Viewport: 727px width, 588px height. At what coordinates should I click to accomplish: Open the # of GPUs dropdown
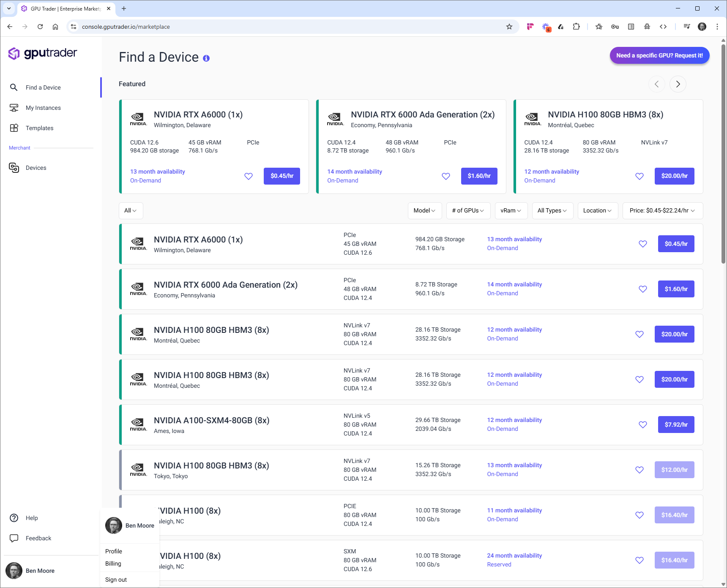tap(468, 210)
